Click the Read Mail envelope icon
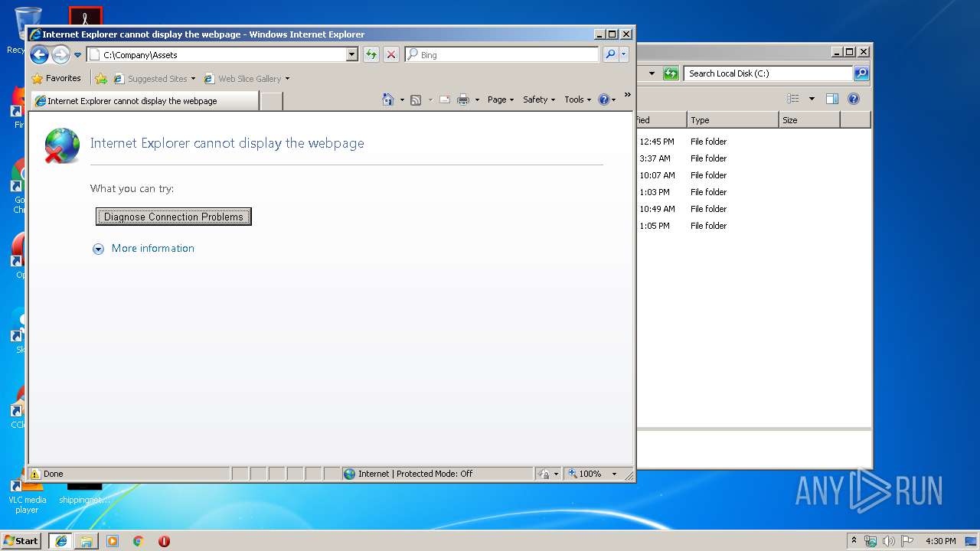The height and width of the screenshot is (551, 980). click(x=444, y=99)
